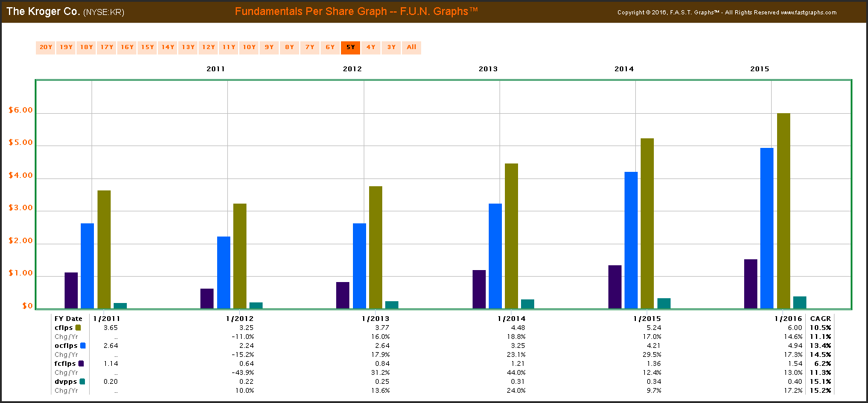The height and width of the screenshot is (403, 868).
Task: Select the 20Y period icon
Action: (x=45, y=47)
